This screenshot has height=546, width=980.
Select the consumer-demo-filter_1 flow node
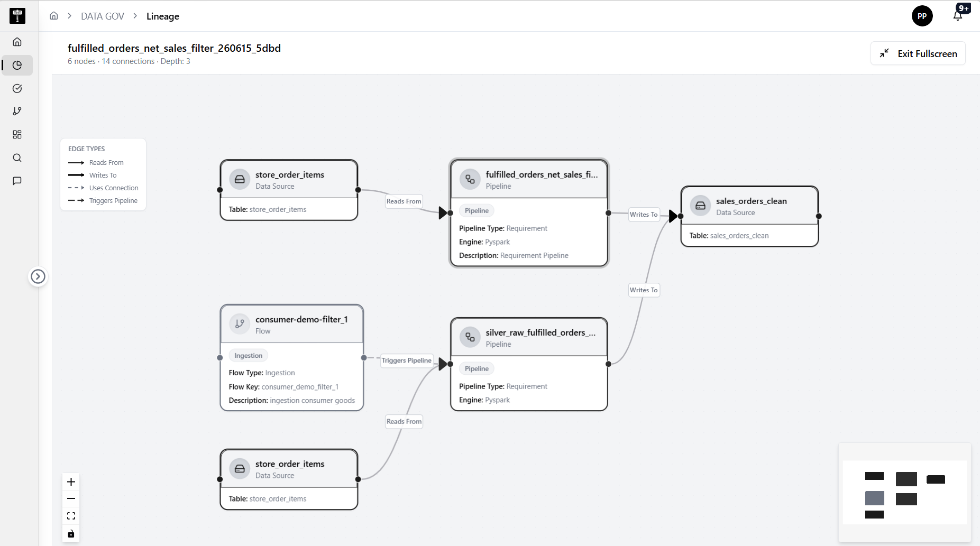[292, 357]
